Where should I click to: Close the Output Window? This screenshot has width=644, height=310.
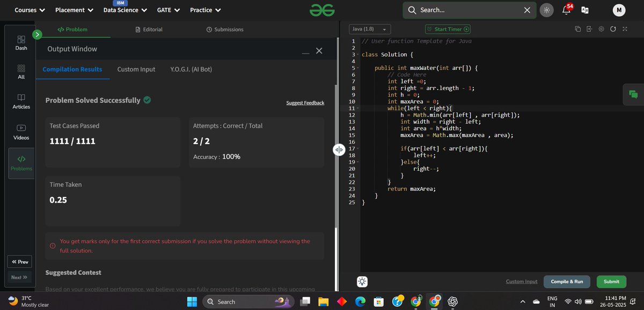[319, 51]
